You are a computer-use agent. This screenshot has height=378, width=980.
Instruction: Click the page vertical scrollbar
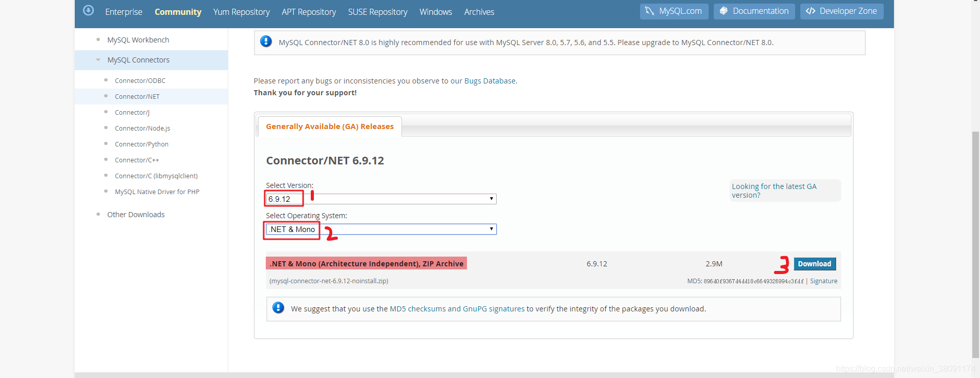click(975, 245)
